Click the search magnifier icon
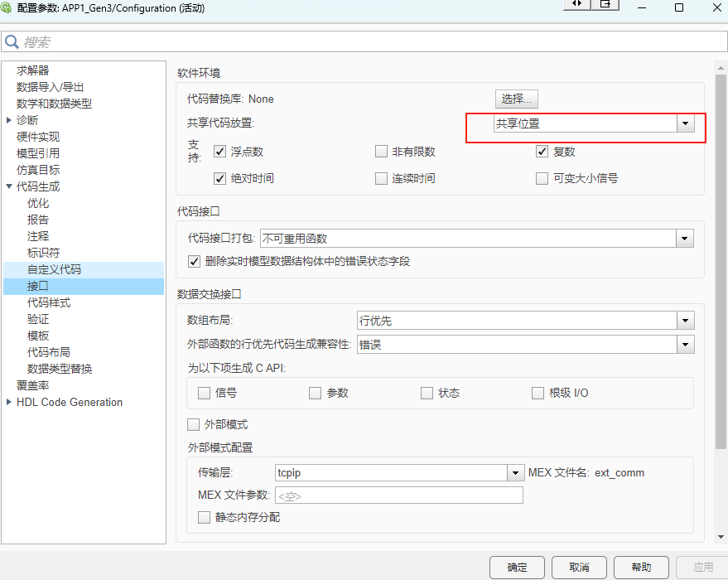 [12, 41]
